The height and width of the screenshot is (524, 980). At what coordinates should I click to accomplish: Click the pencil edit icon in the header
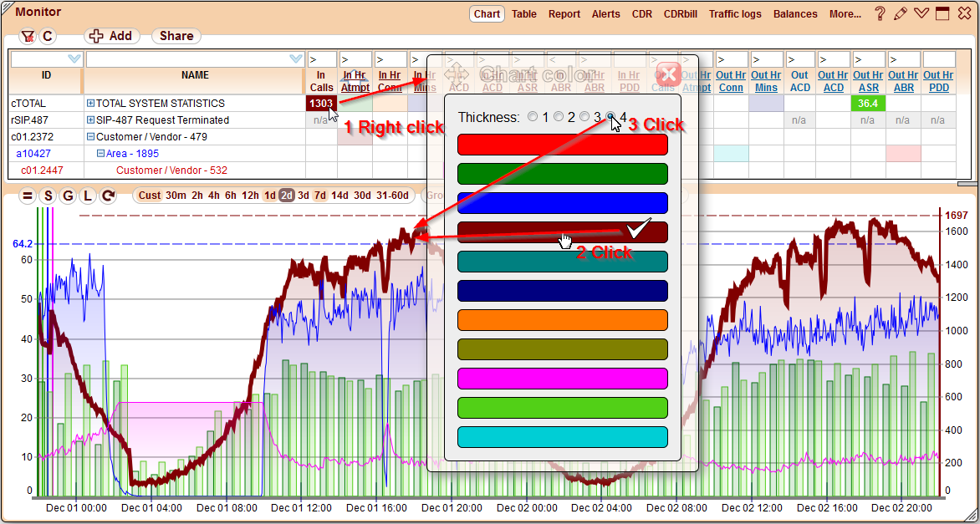click(x=901, y=13)
